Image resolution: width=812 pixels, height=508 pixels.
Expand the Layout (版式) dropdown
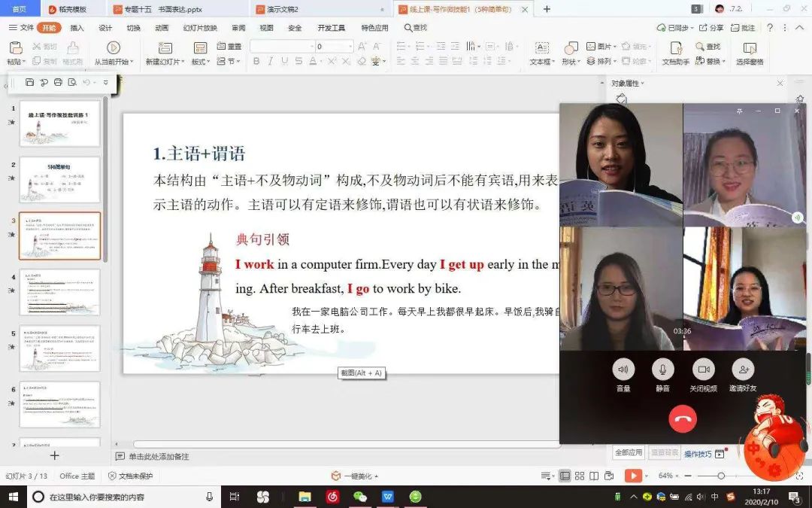click(208, 62)
